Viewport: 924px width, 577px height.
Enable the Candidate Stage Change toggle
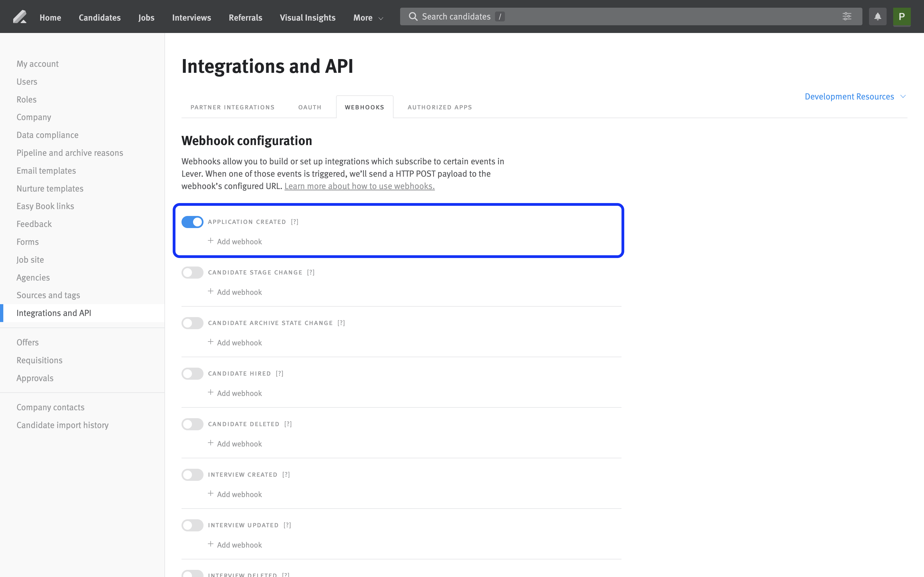pos(193,273)
